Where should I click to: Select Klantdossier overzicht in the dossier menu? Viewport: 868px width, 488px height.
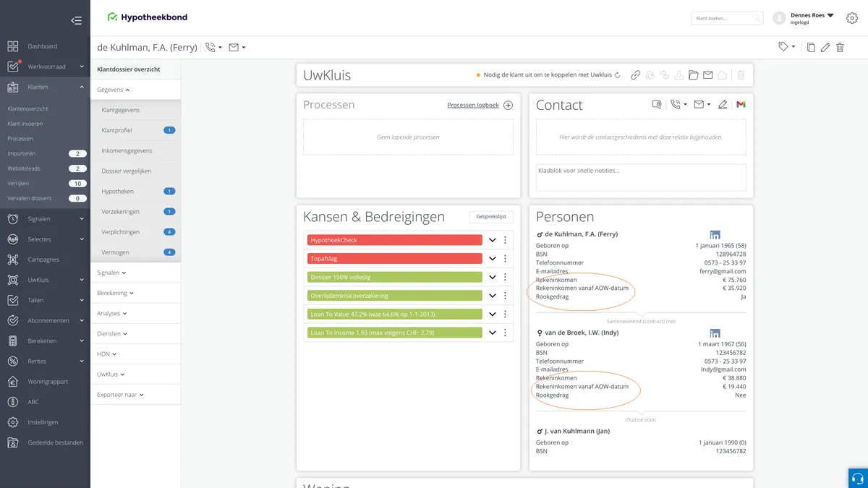129,69
